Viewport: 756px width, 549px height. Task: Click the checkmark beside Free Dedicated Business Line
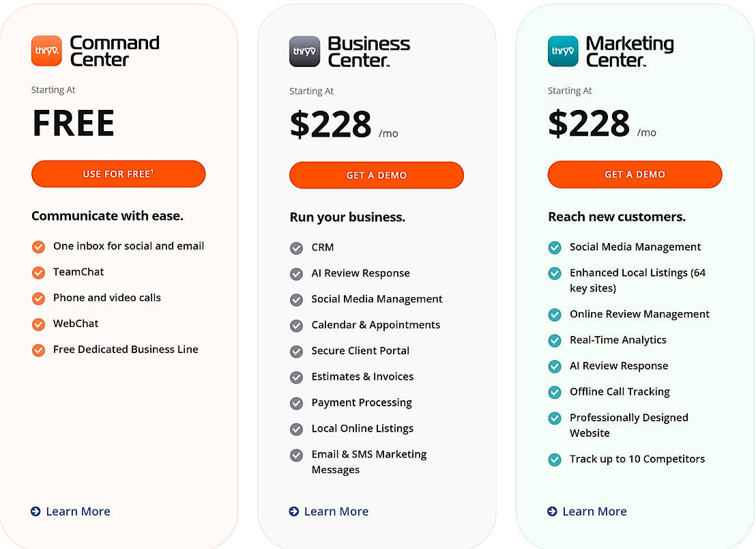point(38,350)
